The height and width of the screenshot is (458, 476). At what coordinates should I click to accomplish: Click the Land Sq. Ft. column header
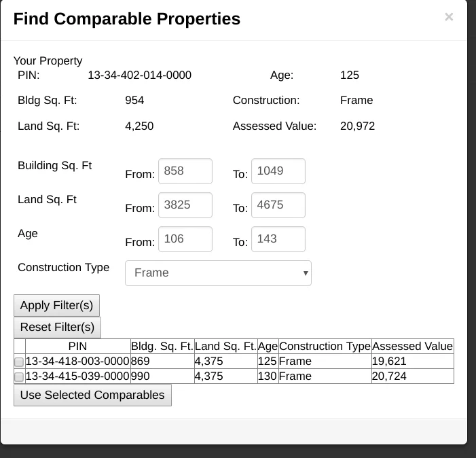(225, 347)
